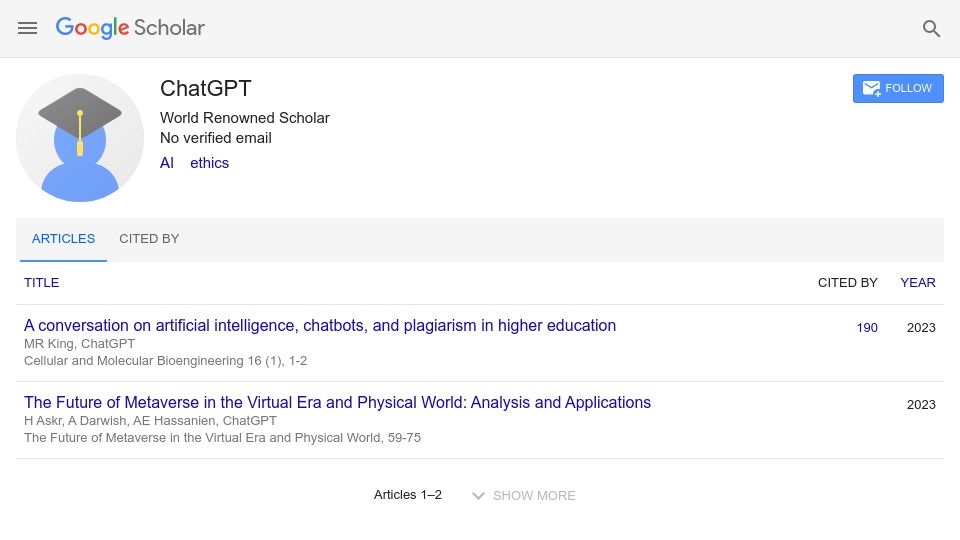Click 'Cellular and Molecular Bioengineering 16 (1), 1-2'
The image size is (960, 540).
(x=165, y=361)
